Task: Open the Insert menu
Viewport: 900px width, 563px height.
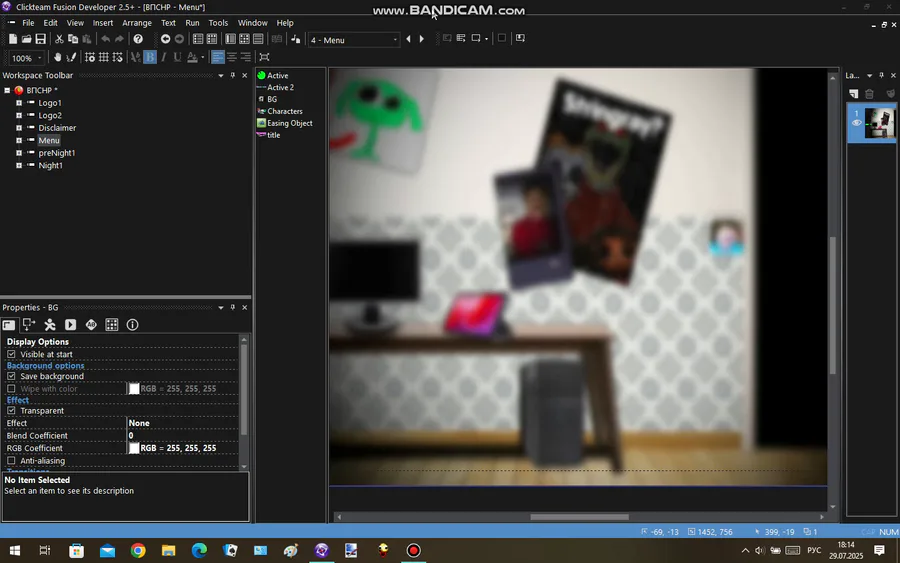Action: pos(103,23)
